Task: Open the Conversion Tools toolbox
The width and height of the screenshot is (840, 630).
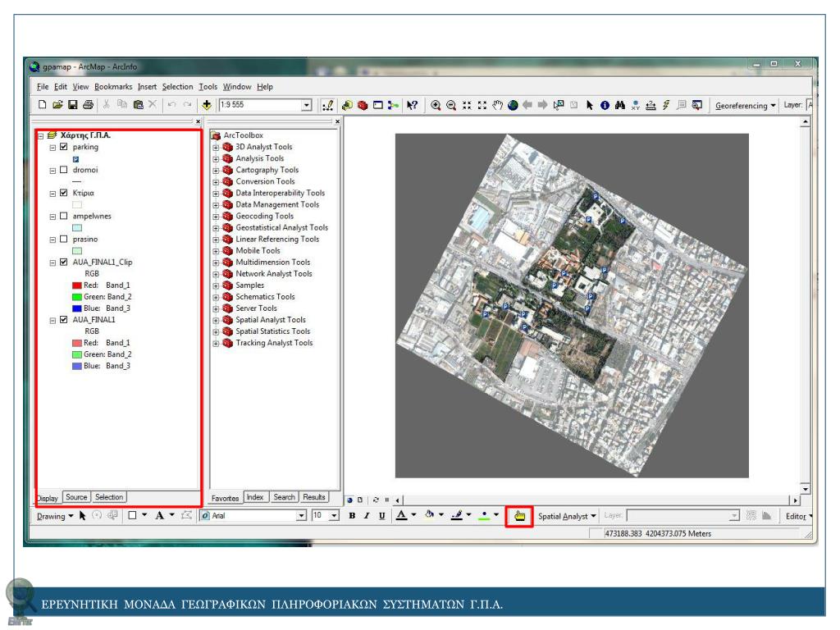Action: coord(265,181)
